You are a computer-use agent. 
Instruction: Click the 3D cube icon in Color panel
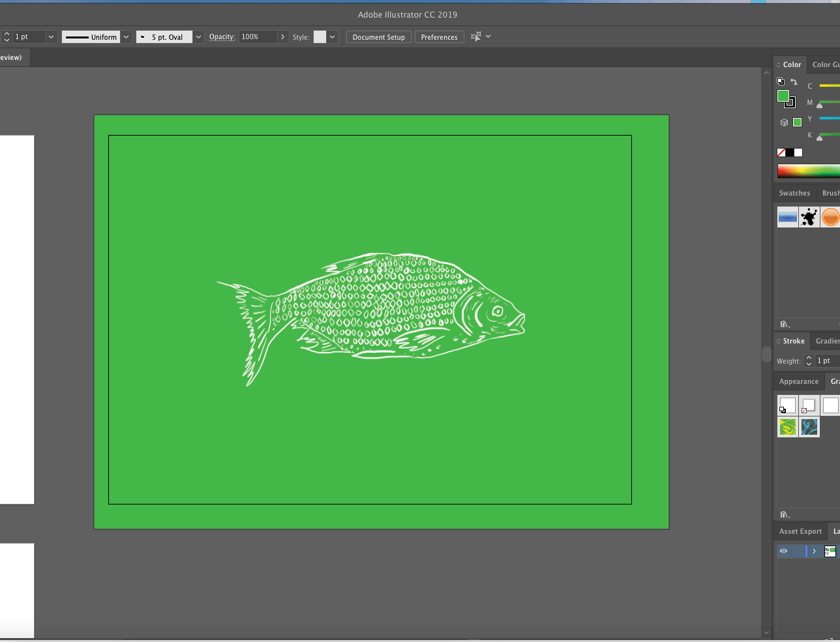784,122
